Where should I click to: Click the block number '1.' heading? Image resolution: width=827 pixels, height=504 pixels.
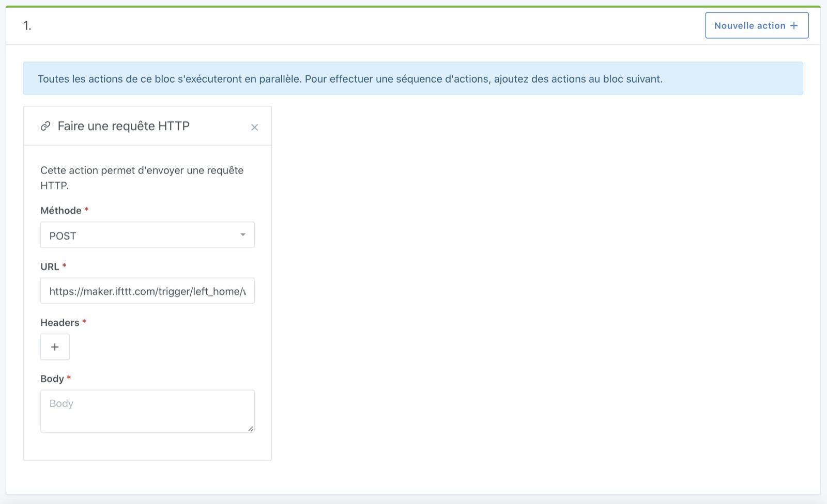click(27, 26)
